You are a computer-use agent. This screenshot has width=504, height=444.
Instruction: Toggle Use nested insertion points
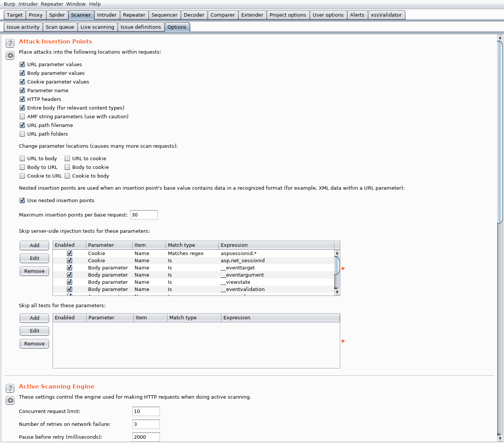22,201
